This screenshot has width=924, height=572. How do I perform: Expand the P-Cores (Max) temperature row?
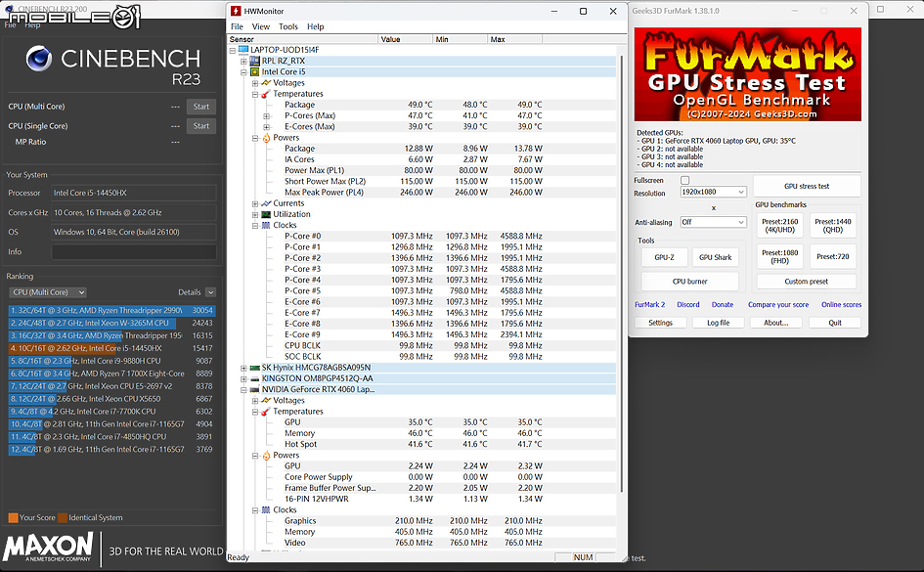(x=266, y=116)
